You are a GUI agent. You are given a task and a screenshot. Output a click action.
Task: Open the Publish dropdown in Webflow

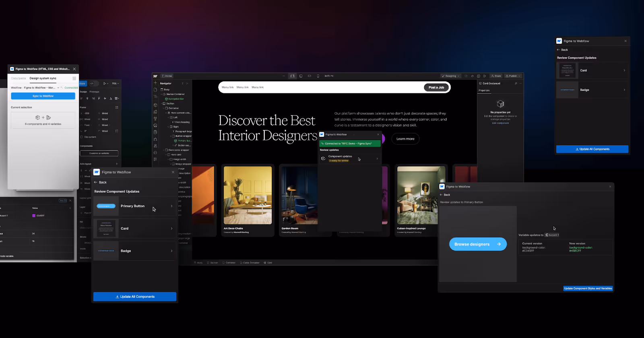coord(513,76)
